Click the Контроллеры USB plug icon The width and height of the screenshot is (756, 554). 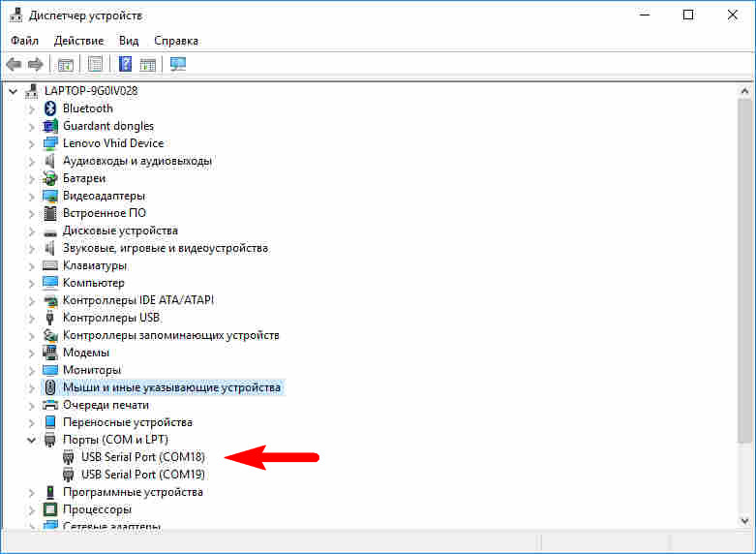[50, 318]
